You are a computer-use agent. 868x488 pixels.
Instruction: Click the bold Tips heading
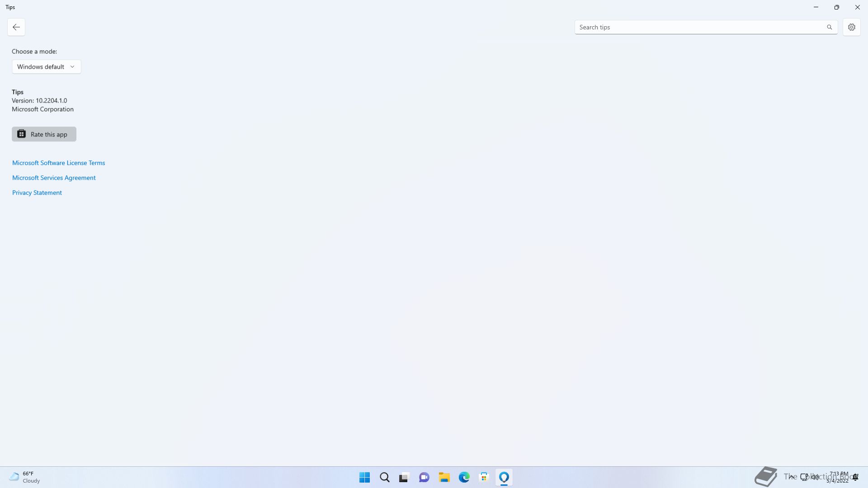click(18, 92)
